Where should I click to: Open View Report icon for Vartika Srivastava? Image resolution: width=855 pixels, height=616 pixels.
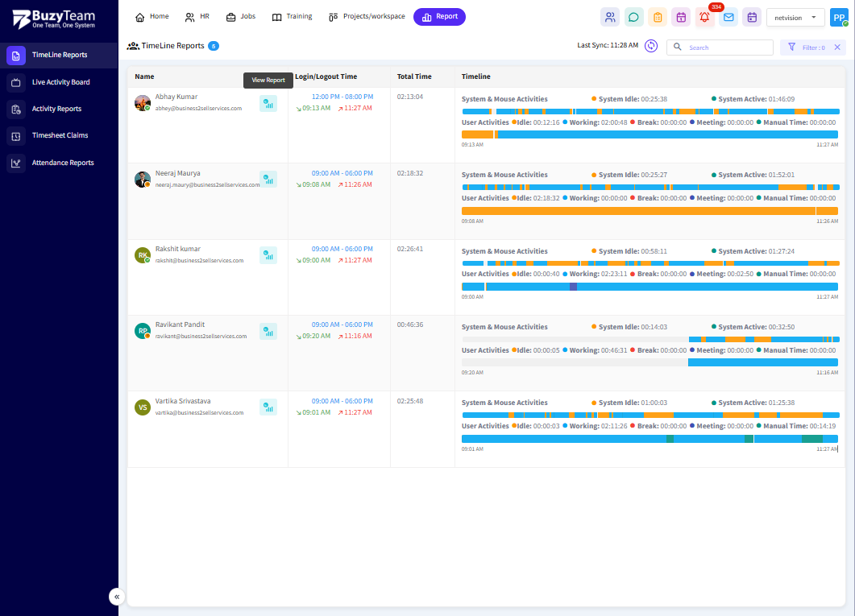[268, 407]
